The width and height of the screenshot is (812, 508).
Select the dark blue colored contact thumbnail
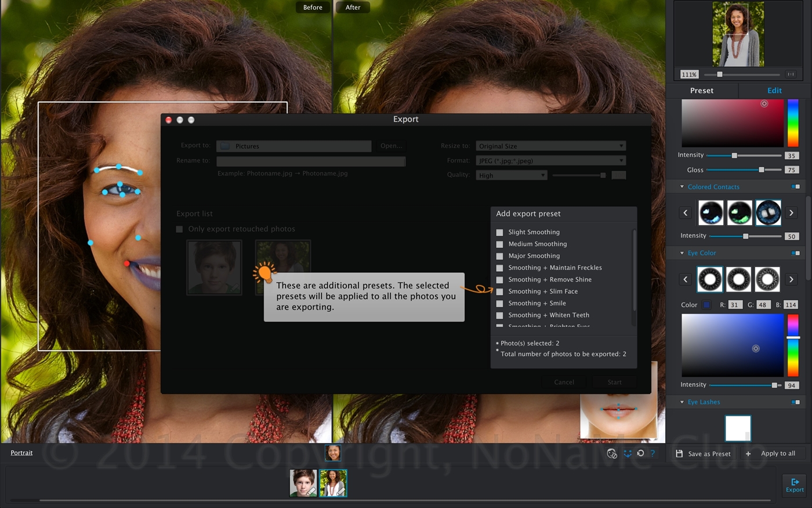(768, 213)
